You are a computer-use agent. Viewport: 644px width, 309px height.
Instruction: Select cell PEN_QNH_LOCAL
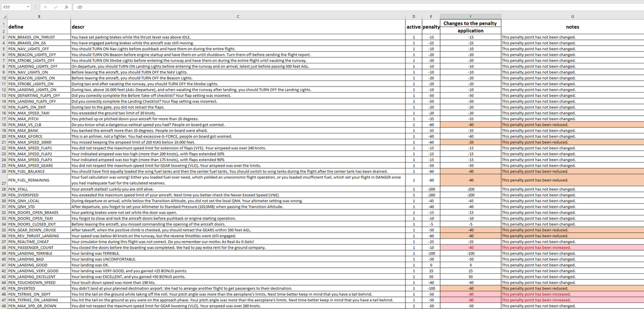coord(39,201)
